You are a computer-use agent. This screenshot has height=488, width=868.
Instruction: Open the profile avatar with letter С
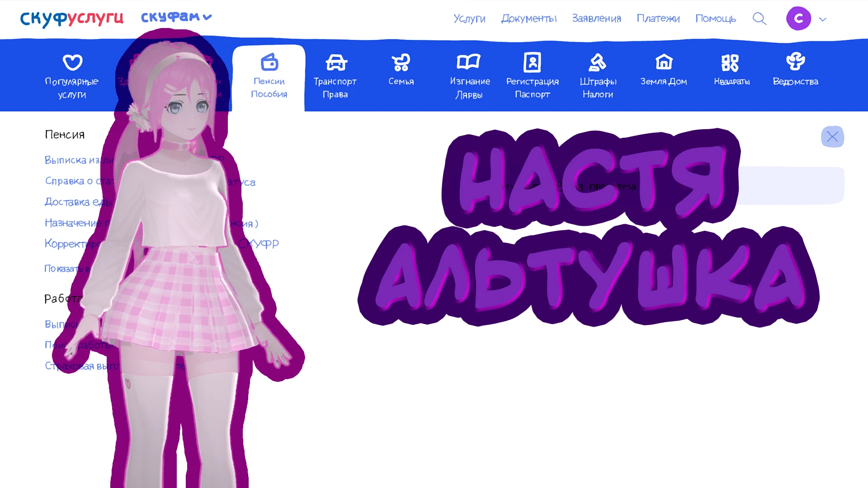pos(798,19)
